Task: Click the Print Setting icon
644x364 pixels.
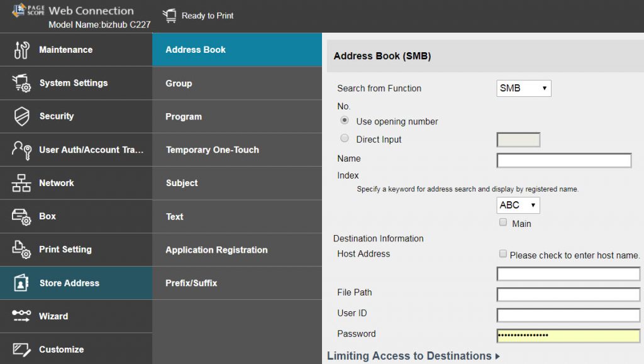Action: point(21,250)
